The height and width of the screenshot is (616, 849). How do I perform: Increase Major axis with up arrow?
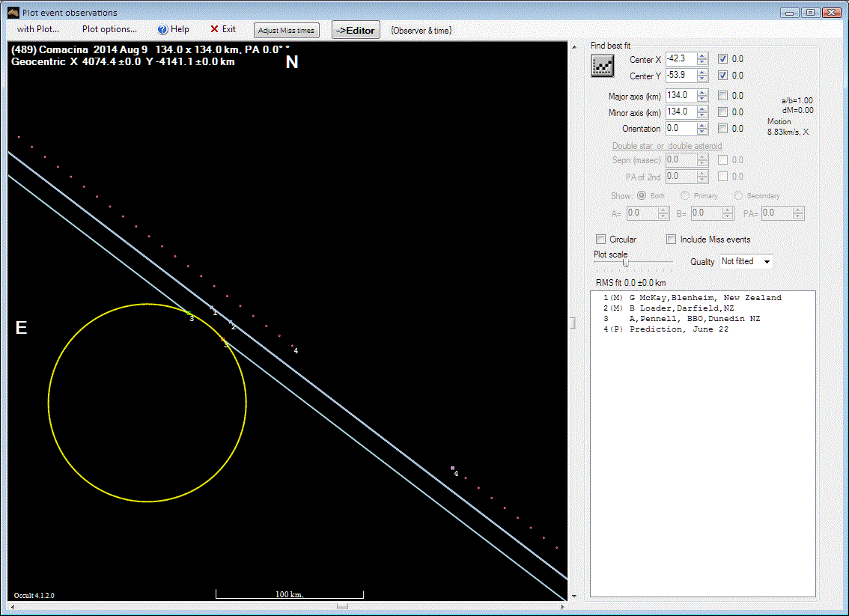(x=702, y=93)
